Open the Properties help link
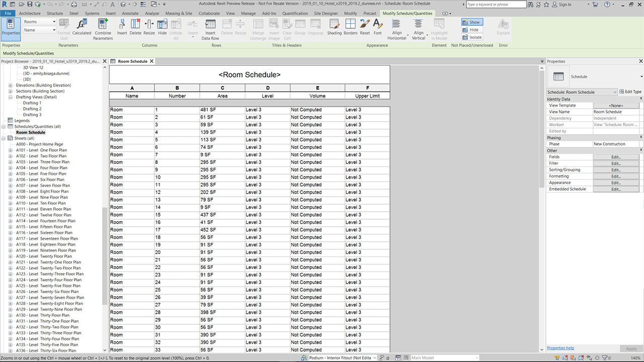The height and width of the screenshot is (362, 644). [x=560, y=348]
